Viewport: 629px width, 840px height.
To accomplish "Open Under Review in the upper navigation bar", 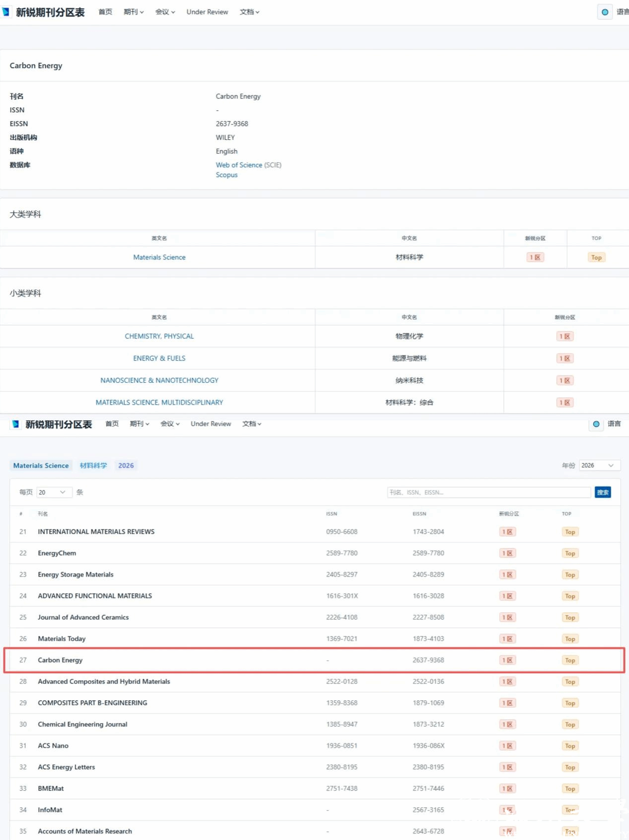I will (x=207, y=12).
